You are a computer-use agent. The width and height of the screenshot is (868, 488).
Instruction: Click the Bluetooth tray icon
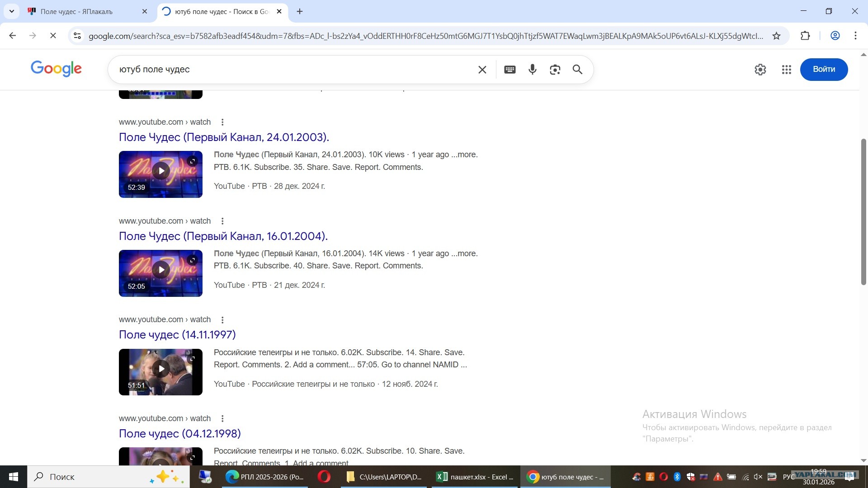point(677,477)
